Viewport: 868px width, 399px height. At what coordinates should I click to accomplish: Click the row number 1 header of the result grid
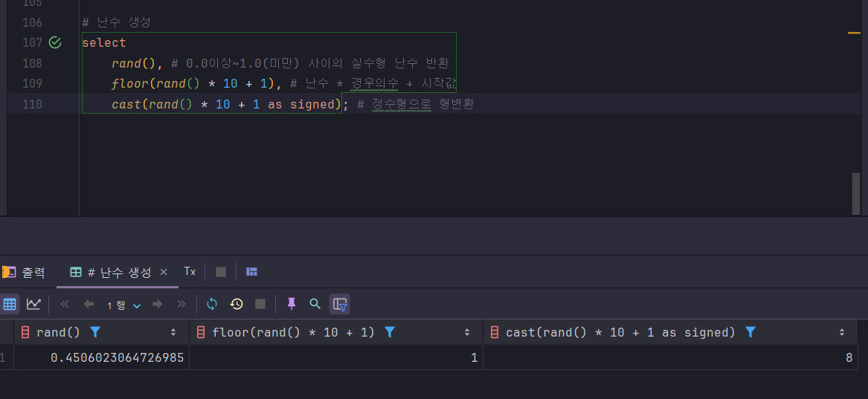tap(3, 357)
